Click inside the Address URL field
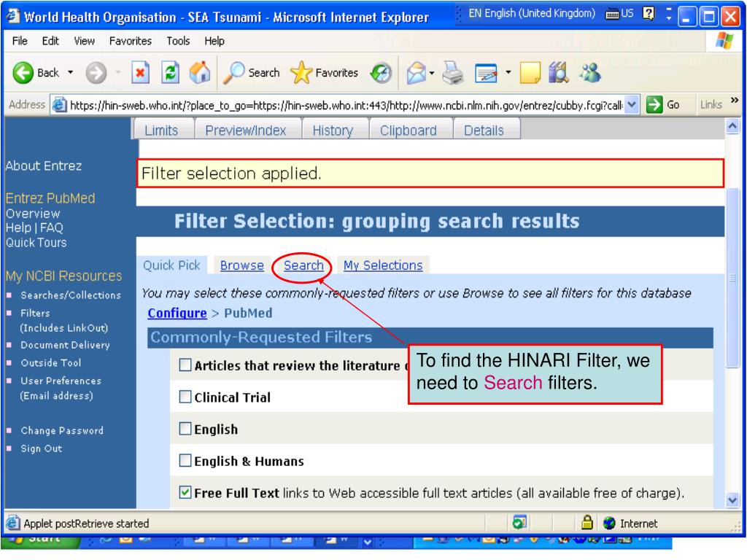This screenshot has height=560, width=747. 345,105
